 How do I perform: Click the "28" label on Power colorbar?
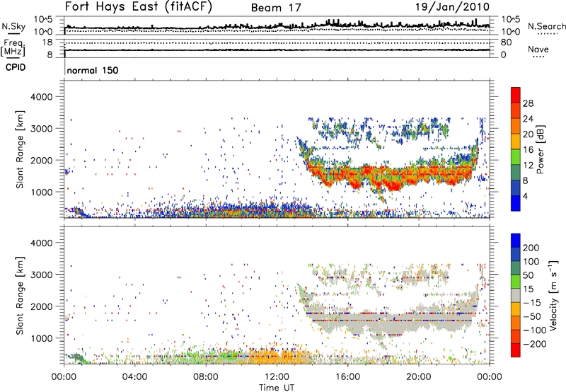click(x=528, y=103)
